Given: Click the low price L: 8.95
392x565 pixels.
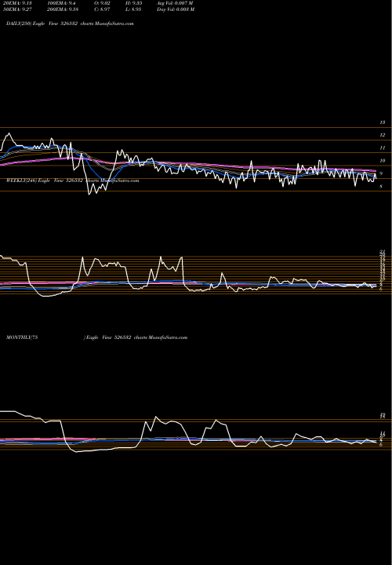Looking at the screenshot, I should [x=133, y=9].
